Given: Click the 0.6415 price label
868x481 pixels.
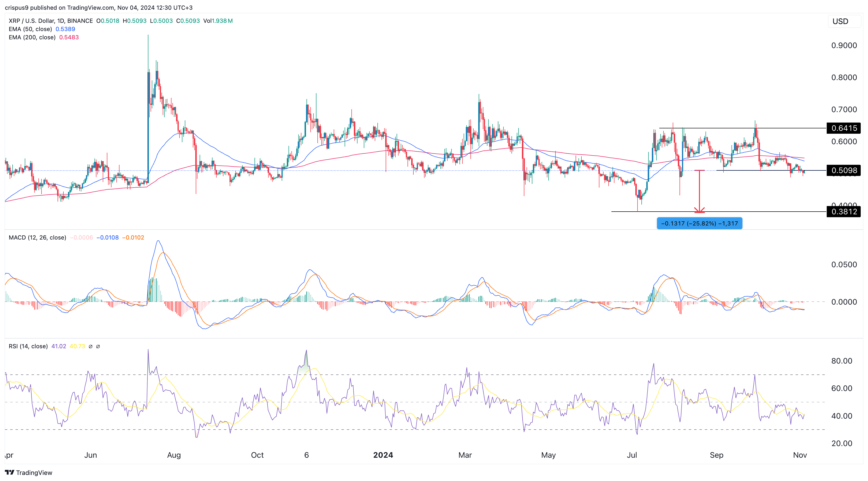Looking at the screenshot, I should [844, 128].
